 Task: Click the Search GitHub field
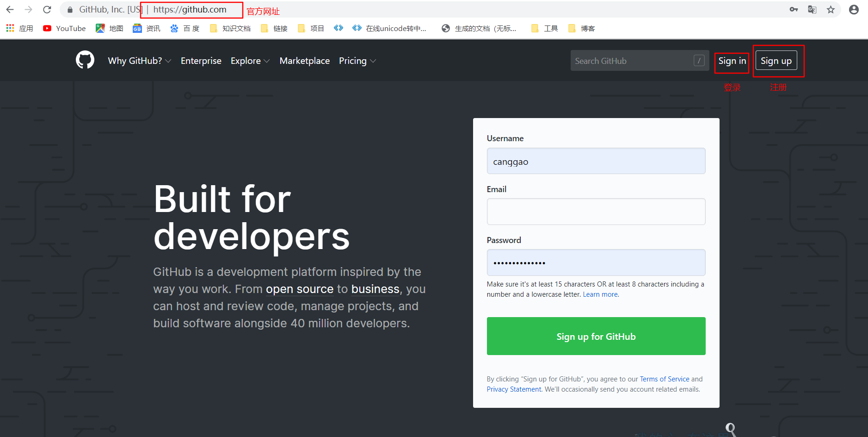pos(640,61)
